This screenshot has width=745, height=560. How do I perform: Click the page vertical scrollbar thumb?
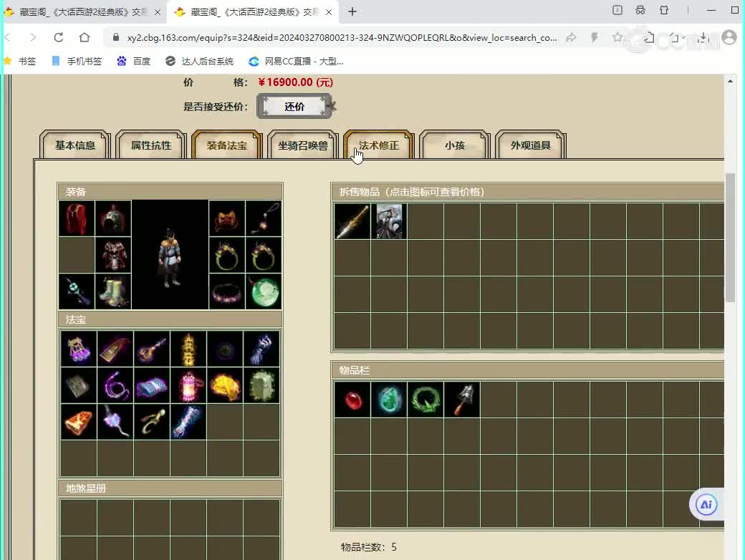[730, 238]
